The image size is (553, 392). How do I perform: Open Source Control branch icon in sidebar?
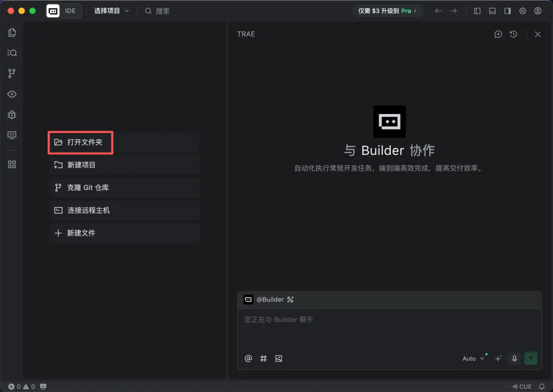(12, 73)
